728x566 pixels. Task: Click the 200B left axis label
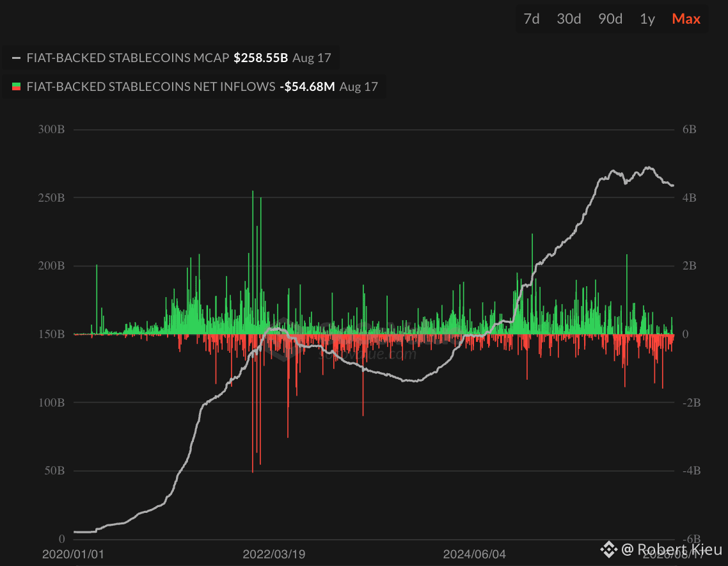(x=51, y=266)
